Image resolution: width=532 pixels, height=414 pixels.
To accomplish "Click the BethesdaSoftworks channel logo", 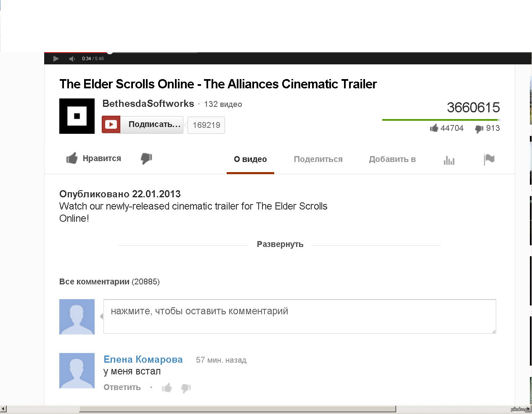I will pyautogui.click(x=77, y=116).
